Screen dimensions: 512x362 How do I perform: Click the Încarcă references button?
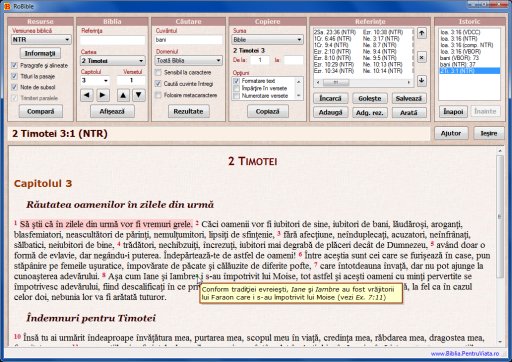tap(331, 98)
